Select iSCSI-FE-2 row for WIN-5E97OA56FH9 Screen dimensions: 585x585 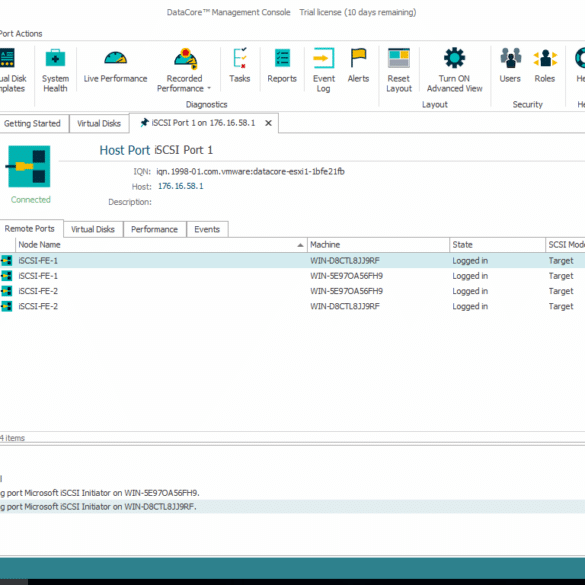coord(292,291)
